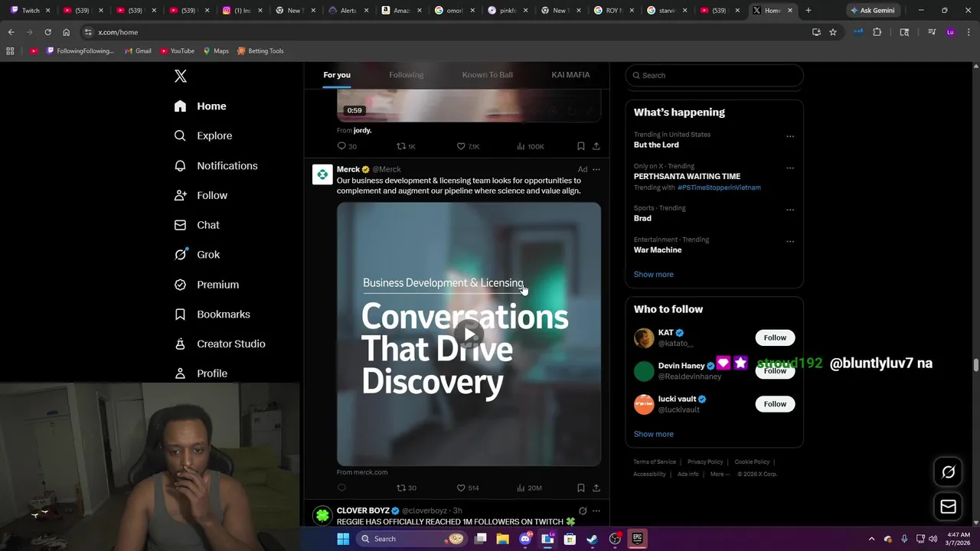Open options for But the Lord trend

790,137
